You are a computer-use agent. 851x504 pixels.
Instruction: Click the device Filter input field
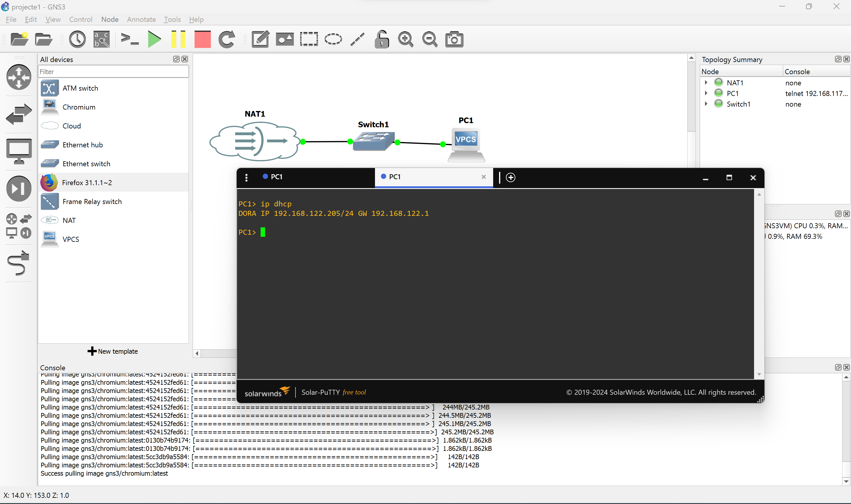pos(113,71)
